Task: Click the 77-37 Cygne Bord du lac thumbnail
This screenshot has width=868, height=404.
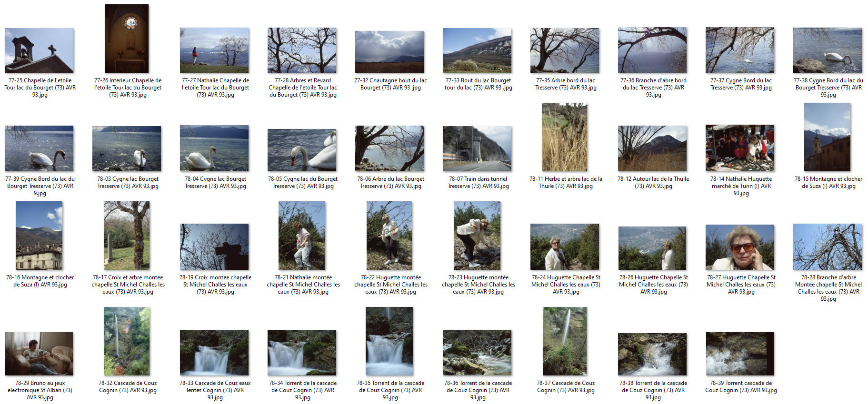Action: (x=740, y=50)
